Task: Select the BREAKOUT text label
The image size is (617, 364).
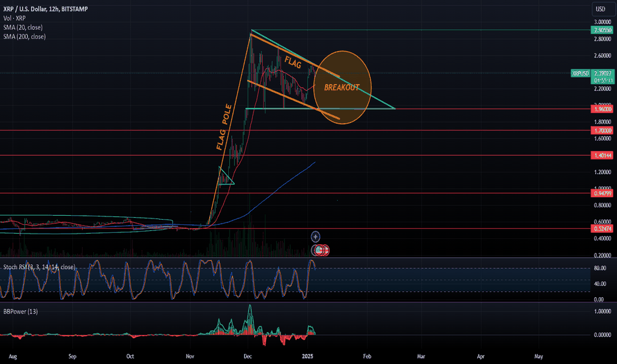Action: point(342,87)
